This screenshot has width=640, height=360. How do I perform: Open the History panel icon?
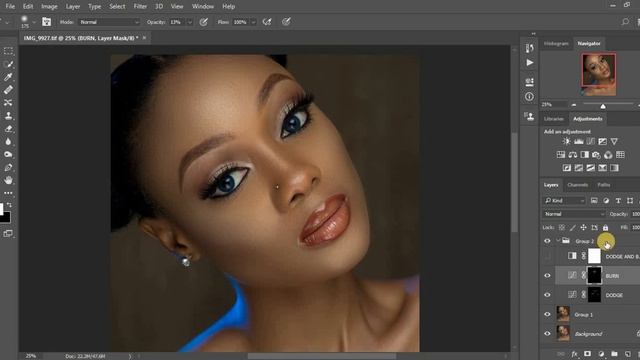(529, 49)
